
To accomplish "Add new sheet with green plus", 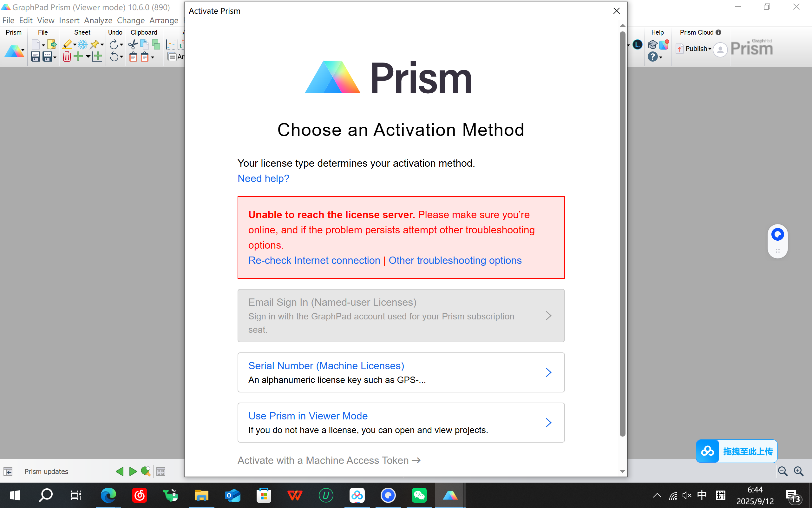I will [78, 57].
